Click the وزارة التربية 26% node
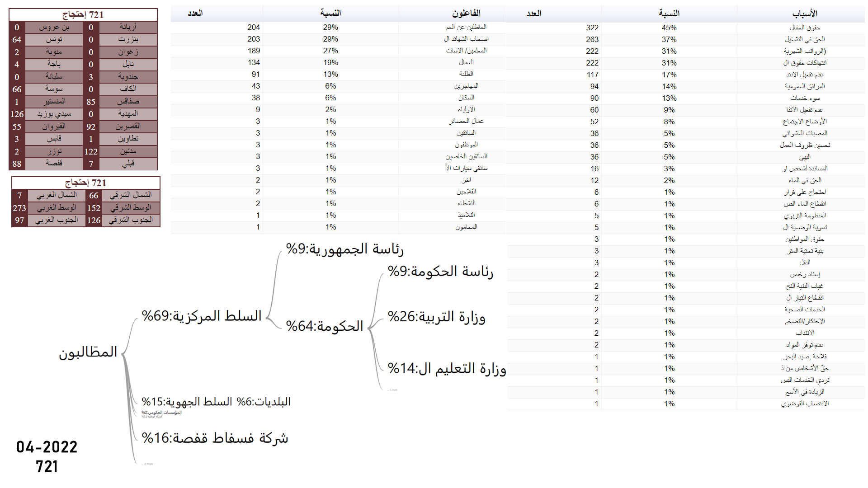The width and height of the screenshot is (868, 488). [x=437, y=317]
